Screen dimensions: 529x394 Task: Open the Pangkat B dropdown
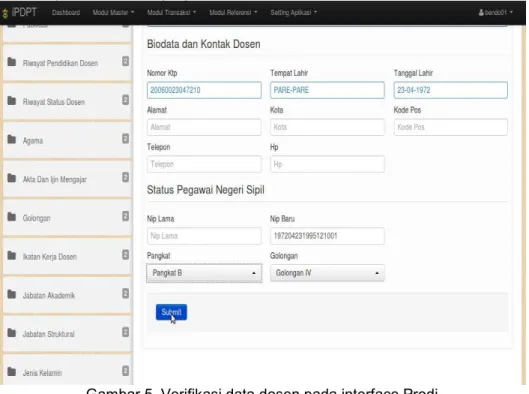click(204, 273)
